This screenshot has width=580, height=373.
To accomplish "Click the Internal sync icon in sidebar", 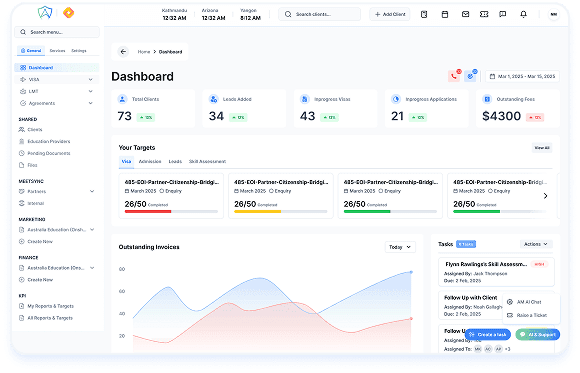I will 21,203.
